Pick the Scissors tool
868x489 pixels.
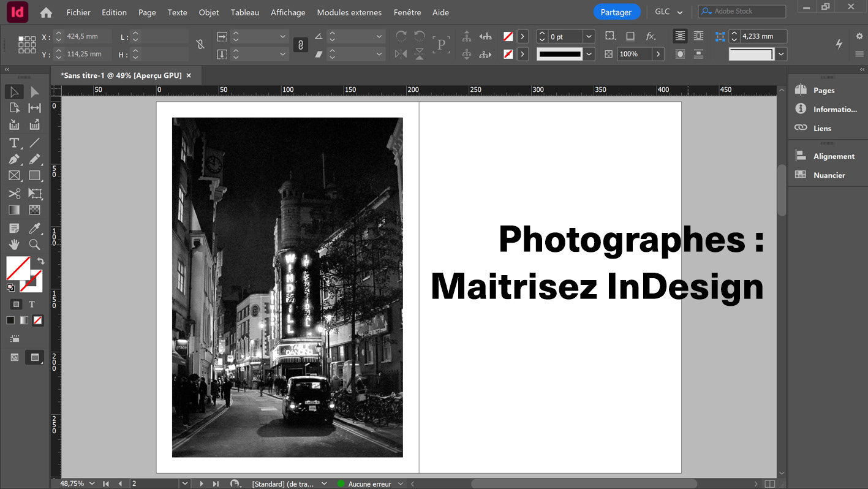[x=14, y=194]
